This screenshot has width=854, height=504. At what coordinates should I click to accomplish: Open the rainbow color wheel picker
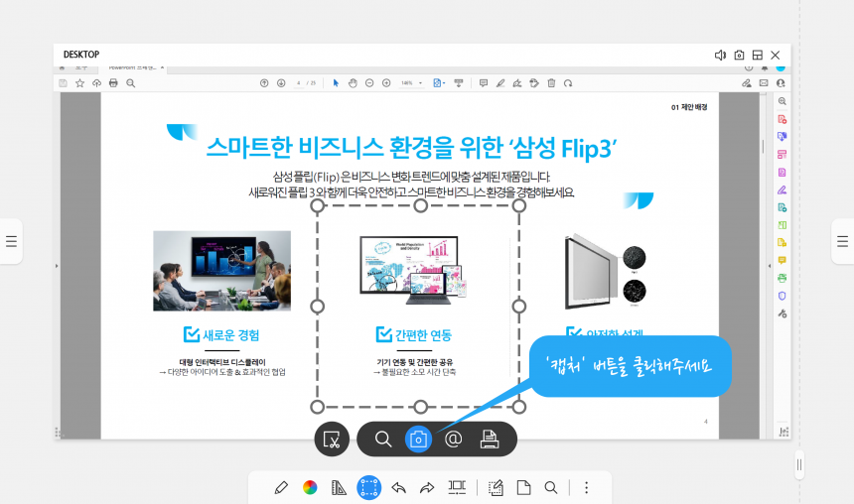pyautogui.click(x=310, y=487)
